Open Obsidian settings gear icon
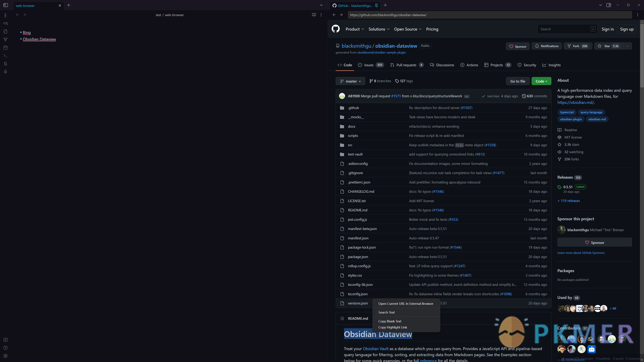 [5, 356]
